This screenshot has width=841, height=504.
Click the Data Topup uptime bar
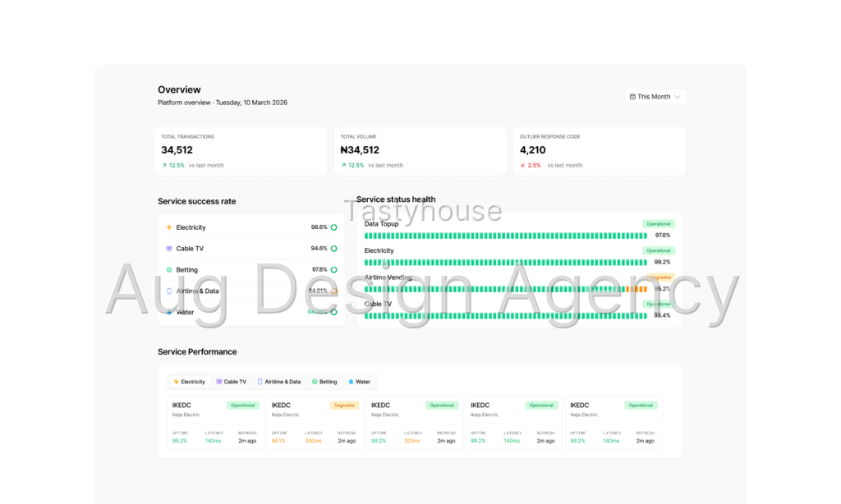click(506, 236)
